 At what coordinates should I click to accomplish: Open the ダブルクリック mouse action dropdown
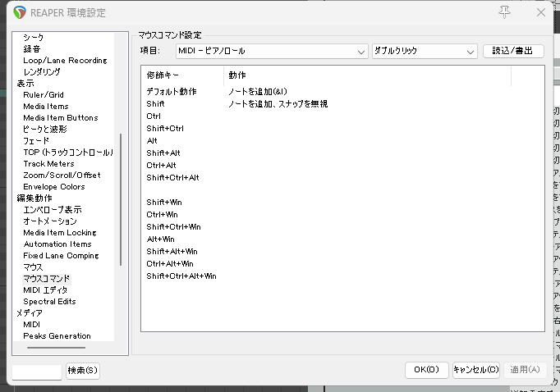[x=425, y=51]
